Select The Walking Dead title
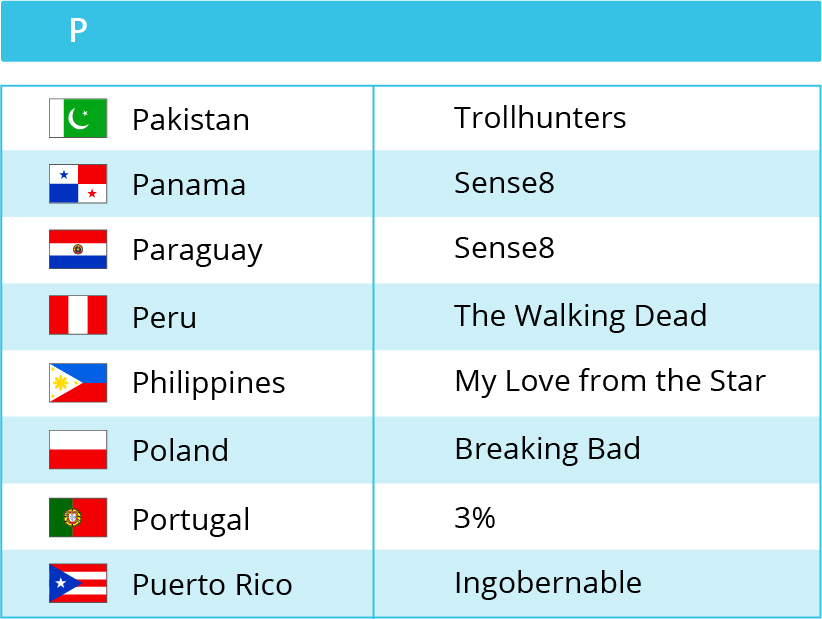 click(x=581, y=316)
